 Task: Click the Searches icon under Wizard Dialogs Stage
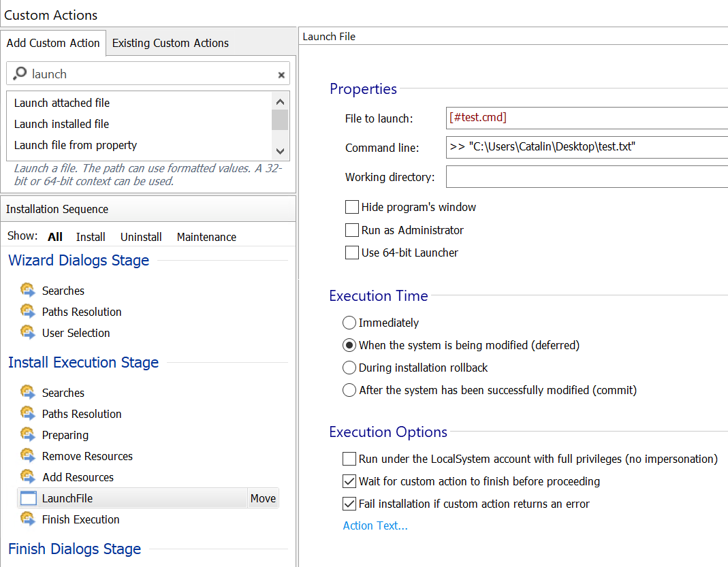(28, 291)
